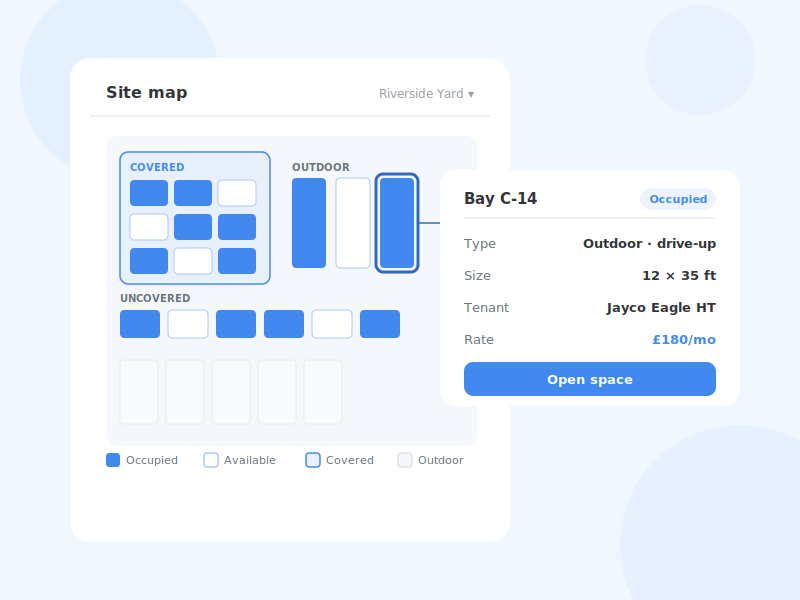Viewport: 800px width, 600px height.
Task: Click the 12 × 35 ft size value
Action: pyautogui.click(x=679, y=276)
